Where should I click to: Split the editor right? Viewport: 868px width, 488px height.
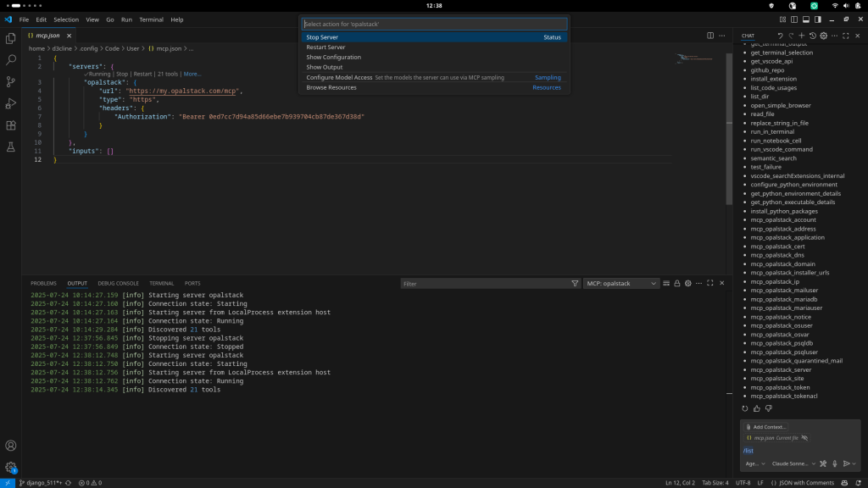pyautogui.click(x=710, y=36)
